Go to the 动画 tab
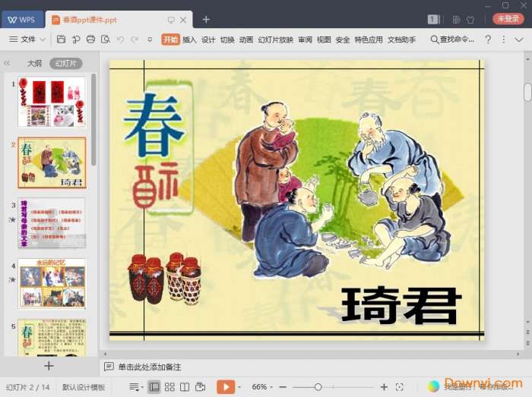532x397 pixels. pos(246,39)
